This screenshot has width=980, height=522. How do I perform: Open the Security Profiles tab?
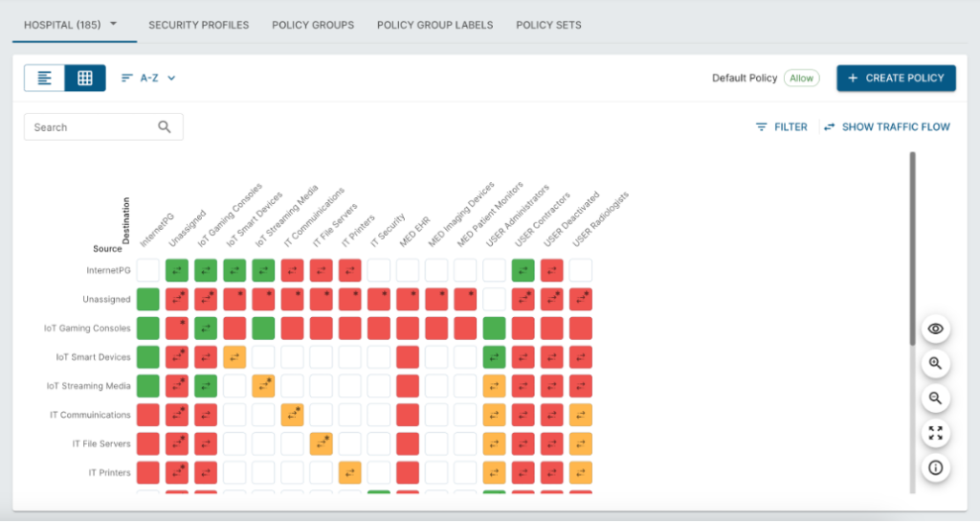click(x=198, y=25)
